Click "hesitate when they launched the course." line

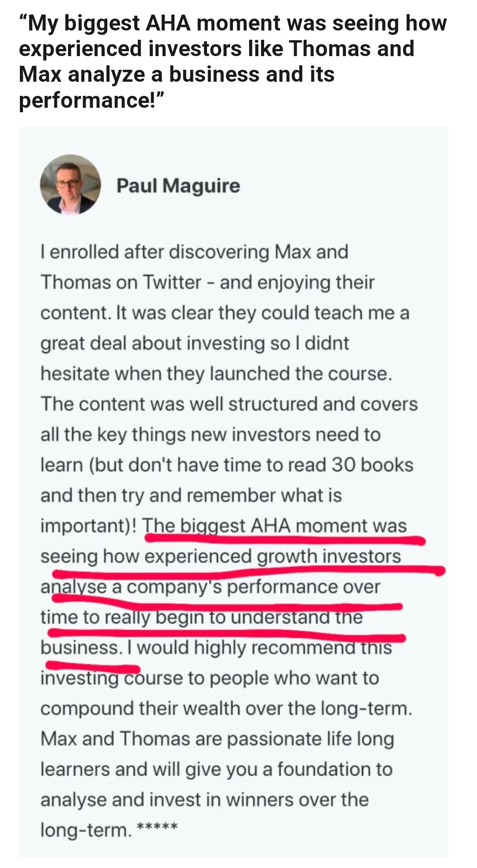click(216, 374)
